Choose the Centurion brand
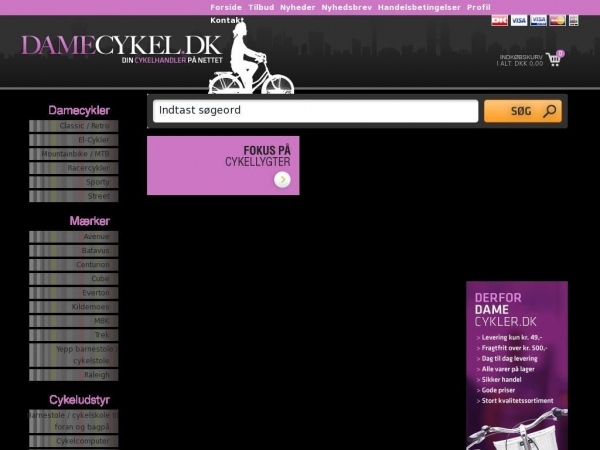This screenshot has width=600, height=450. (73, 265)
